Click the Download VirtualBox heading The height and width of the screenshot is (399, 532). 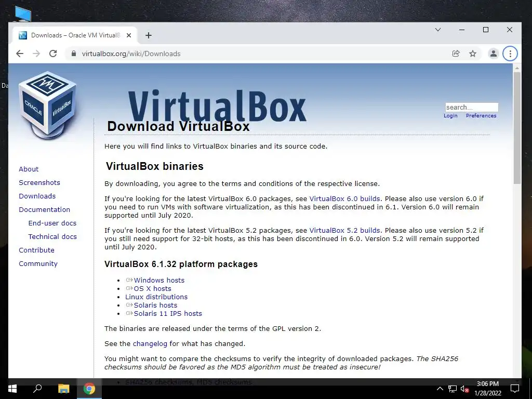click(x=179, y=126)
